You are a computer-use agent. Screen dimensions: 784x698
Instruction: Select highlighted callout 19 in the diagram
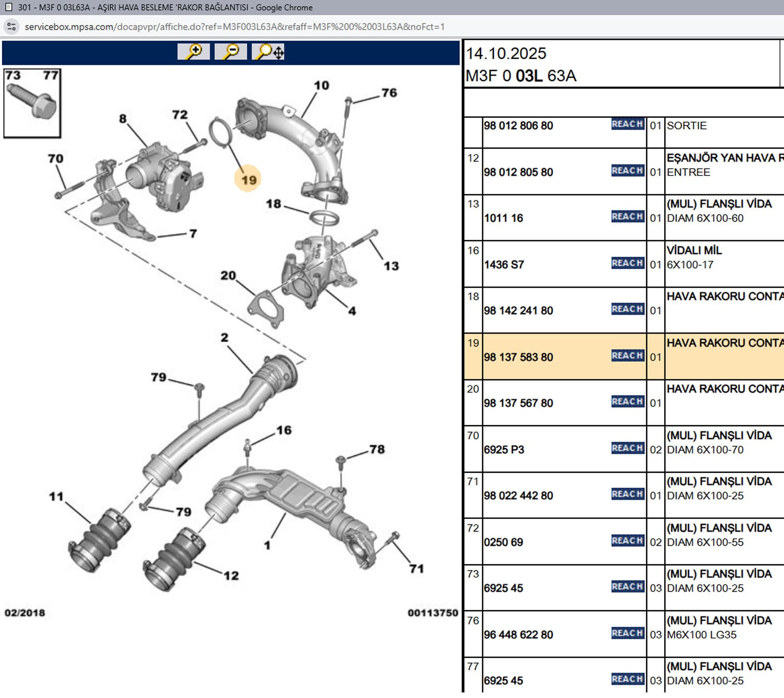click(x=248, y=180)
